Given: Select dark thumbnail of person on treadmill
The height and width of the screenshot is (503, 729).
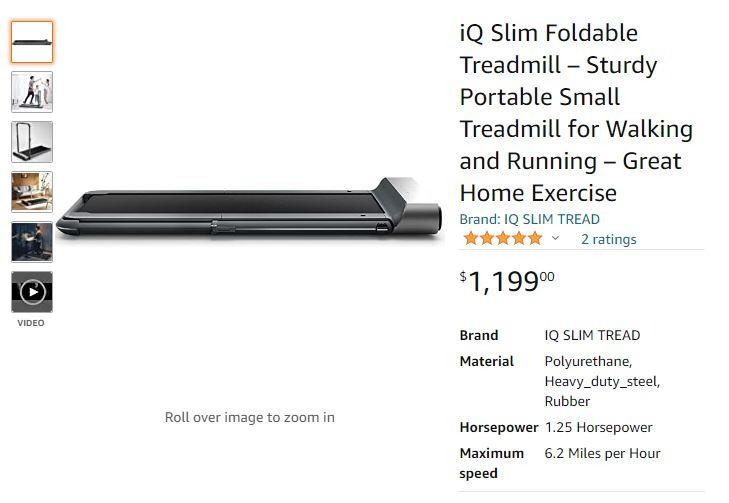Looking at the screenshot, I should click(32, 242).
